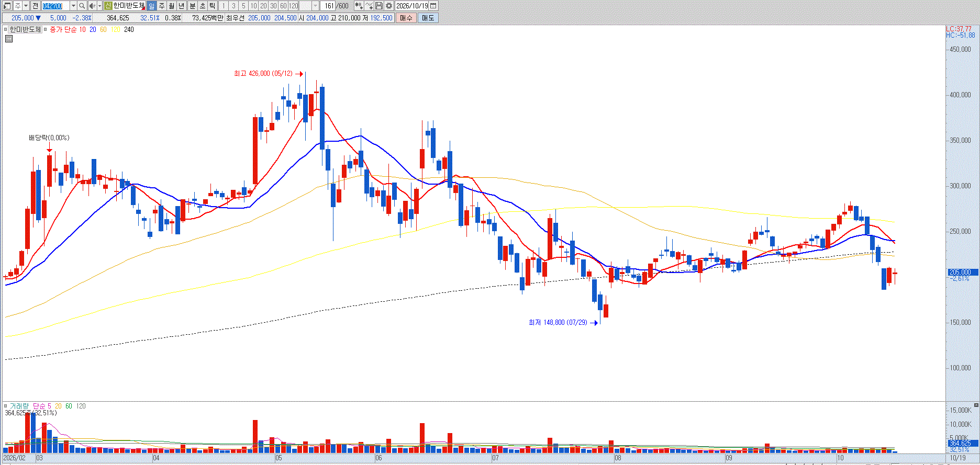Click the speaker sound alert icon
The image size is (980, 465).
[92, 6]
